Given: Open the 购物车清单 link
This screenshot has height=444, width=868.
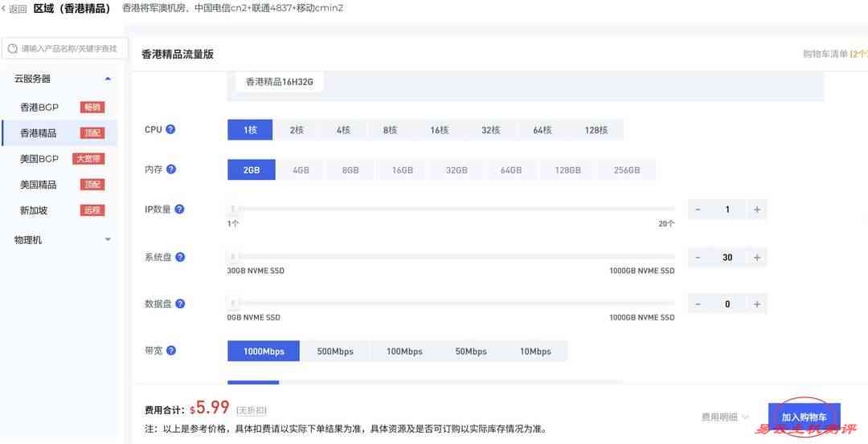Looking at the screenshot, I should [835, 54].
